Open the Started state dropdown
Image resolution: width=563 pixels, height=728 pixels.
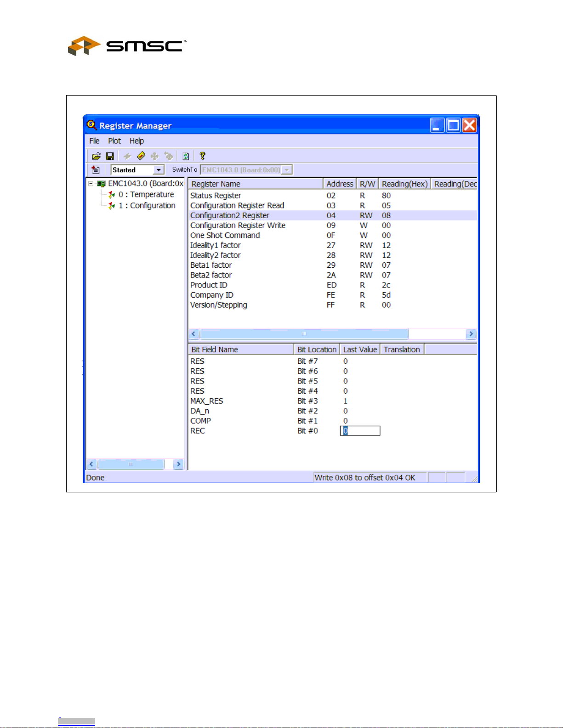tap(159, 170)
